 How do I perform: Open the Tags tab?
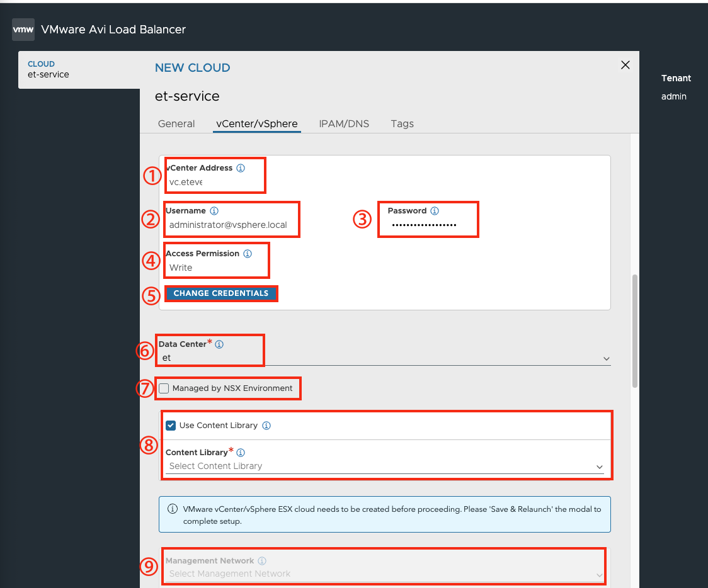pyautogui.click(x=403, y=123)
